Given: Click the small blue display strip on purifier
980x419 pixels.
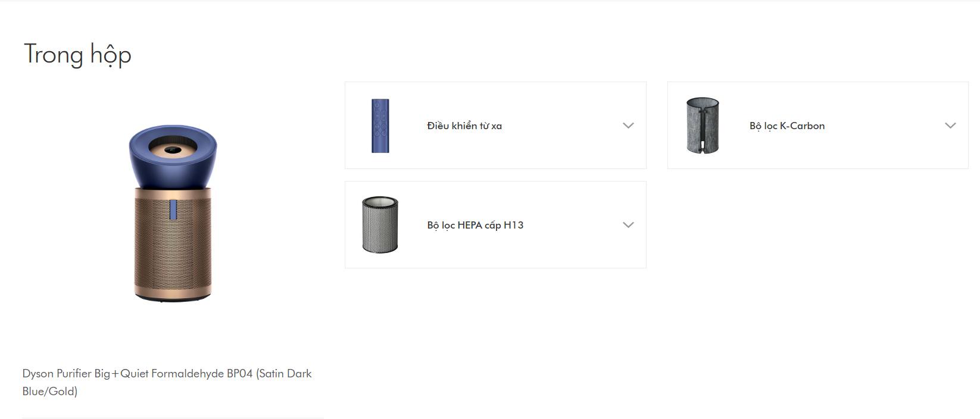Looking at the screenshot, I should [173, 209].
